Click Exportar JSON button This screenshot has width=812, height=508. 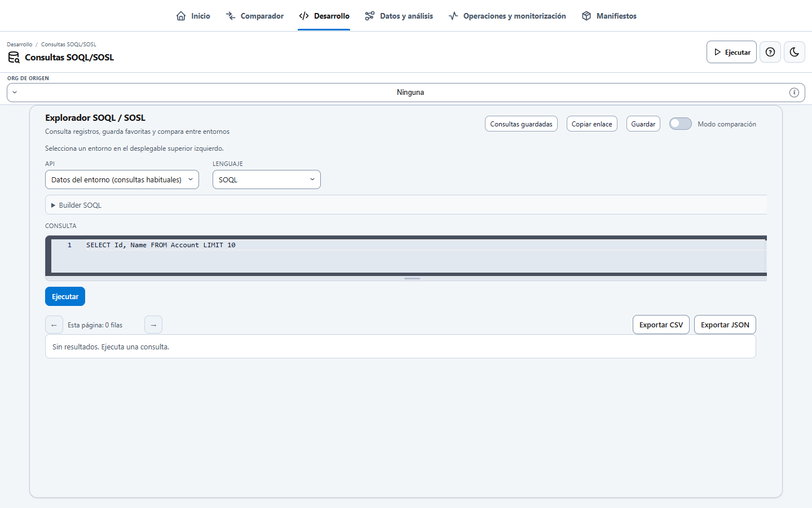tap(725, 325)
